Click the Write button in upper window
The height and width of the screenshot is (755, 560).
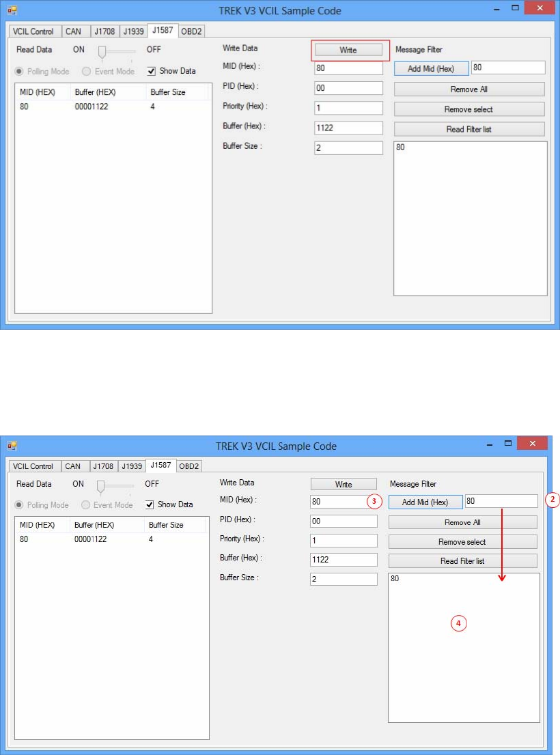point(348,50)
